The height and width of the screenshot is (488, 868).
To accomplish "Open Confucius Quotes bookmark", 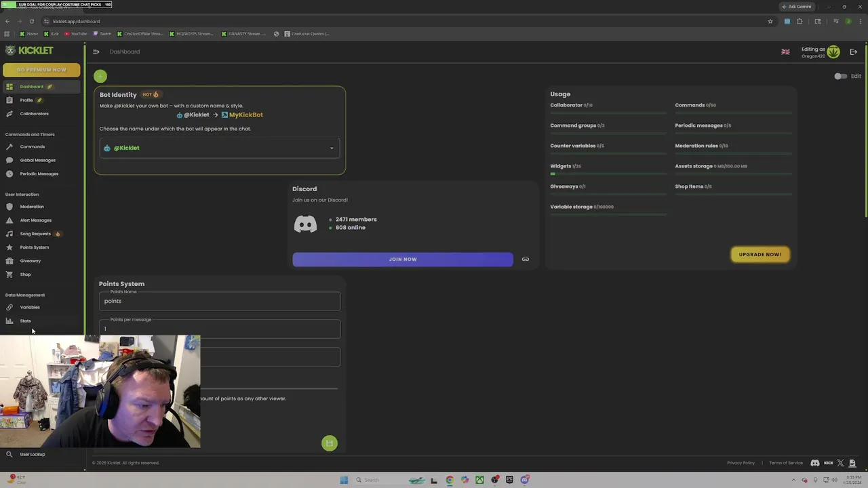I will pos(307,34).
